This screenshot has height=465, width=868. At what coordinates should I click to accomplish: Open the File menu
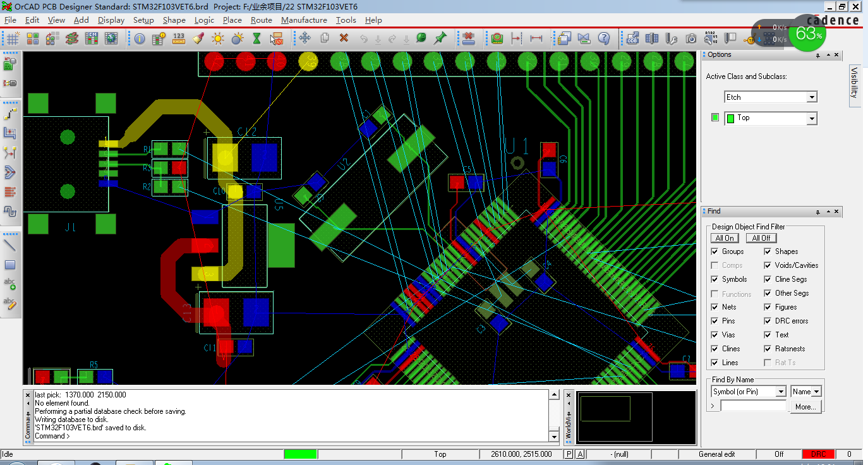(x=10, y=20)
